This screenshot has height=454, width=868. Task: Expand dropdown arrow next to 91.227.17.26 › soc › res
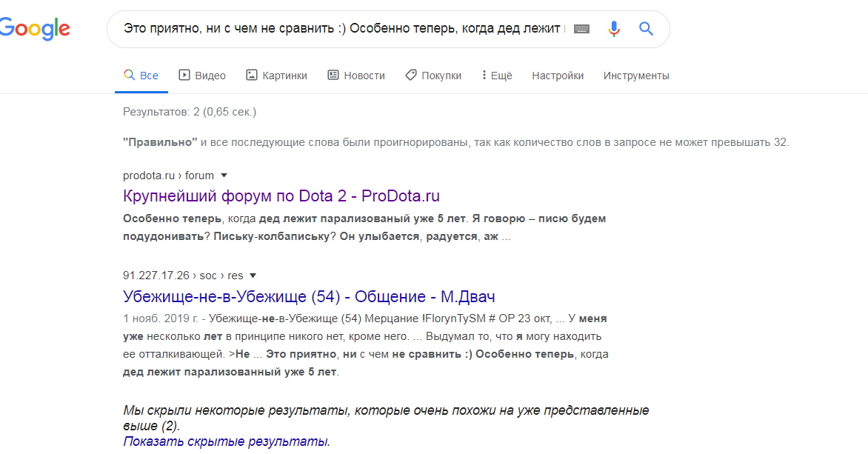253,276
